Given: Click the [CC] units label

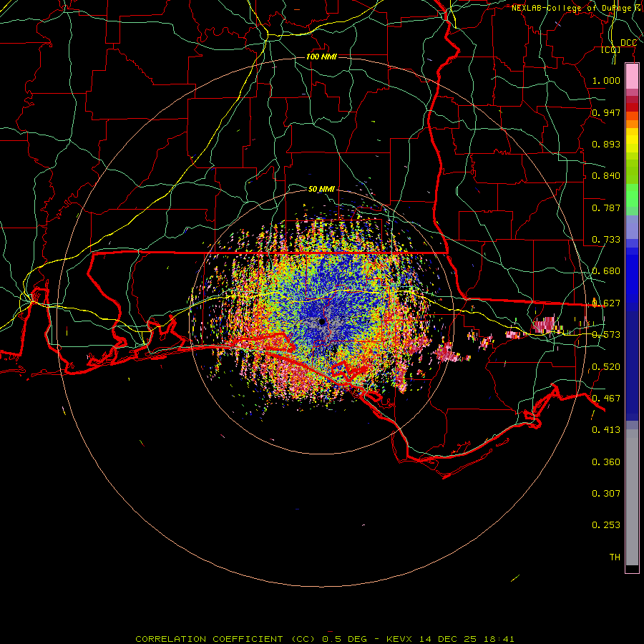Looking at the screenshot, I should point(610,49).
